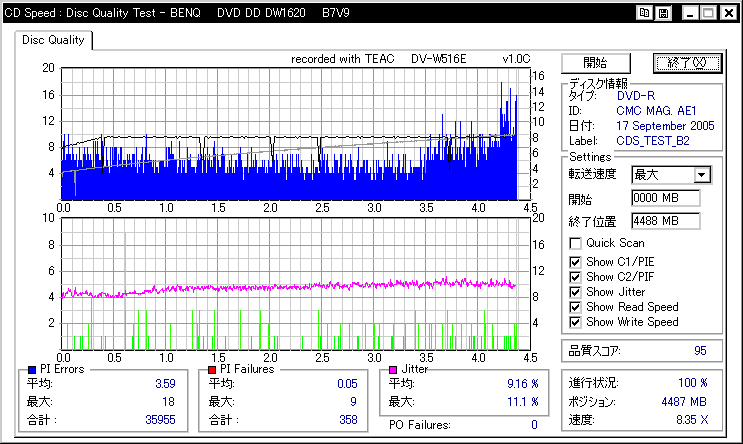Screen dimensions: 743x444
Task: Click the magenta Jitter legend swatch
Action: [x=393, y=370]
